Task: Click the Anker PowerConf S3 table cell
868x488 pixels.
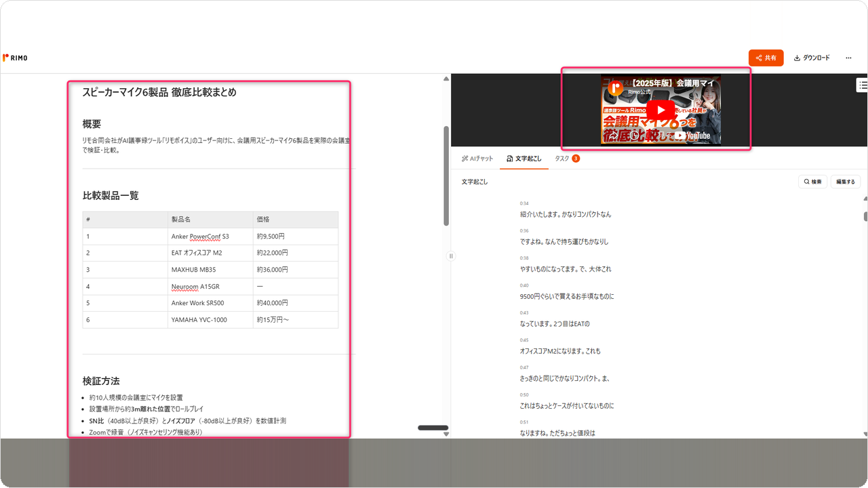Action: 210,237
